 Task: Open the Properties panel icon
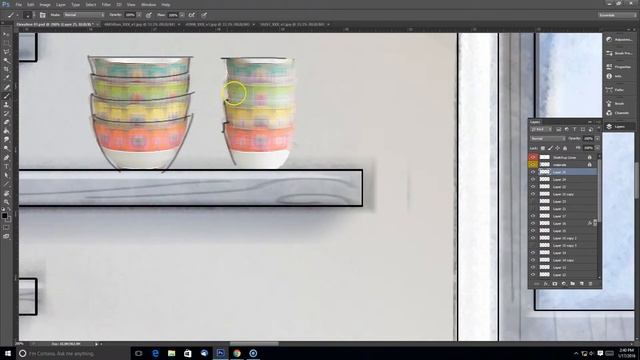(609, 67)
